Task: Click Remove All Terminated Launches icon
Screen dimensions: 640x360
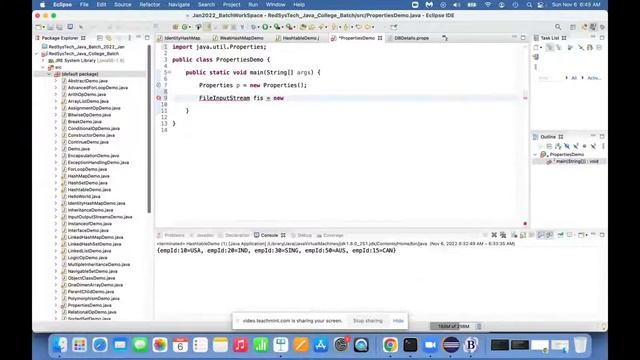Action: 503,235
